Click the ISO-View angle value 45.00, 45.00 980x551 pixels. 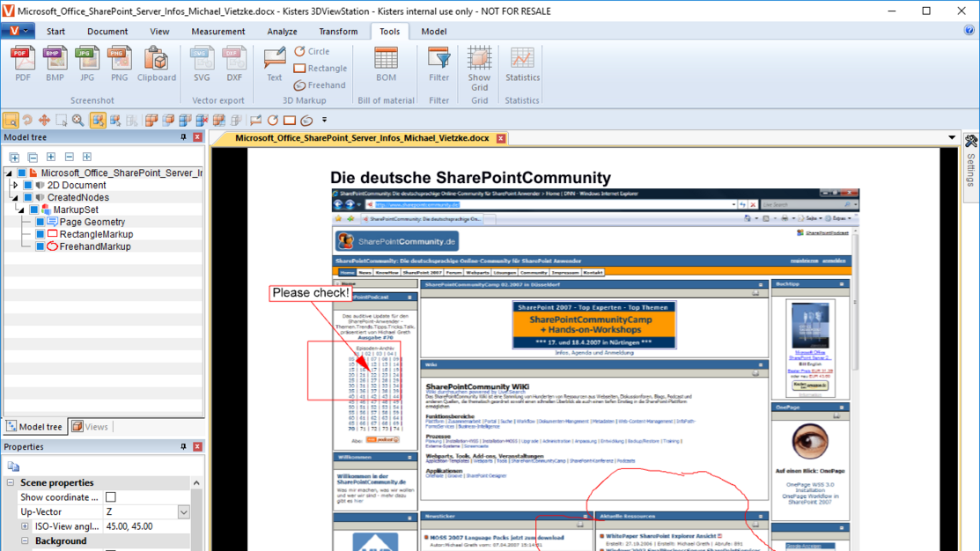coord(129,526)
